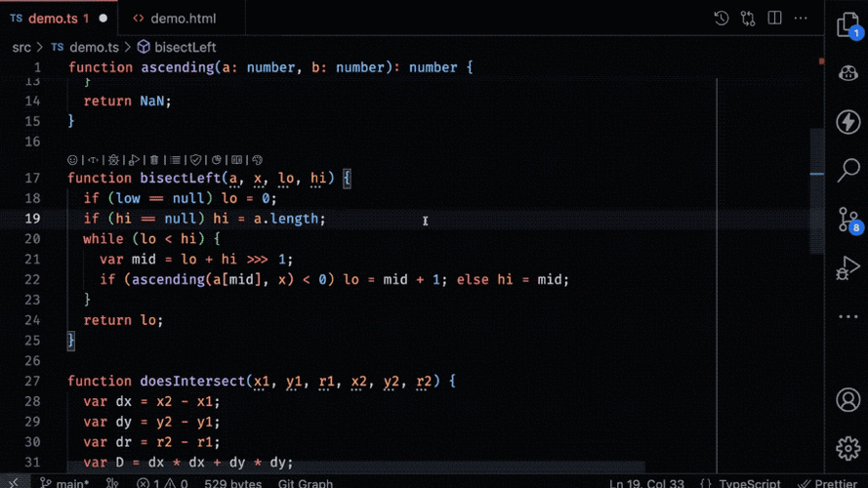
Task: Click 'return NaN;' on line 14
Action: click(127, 102)
